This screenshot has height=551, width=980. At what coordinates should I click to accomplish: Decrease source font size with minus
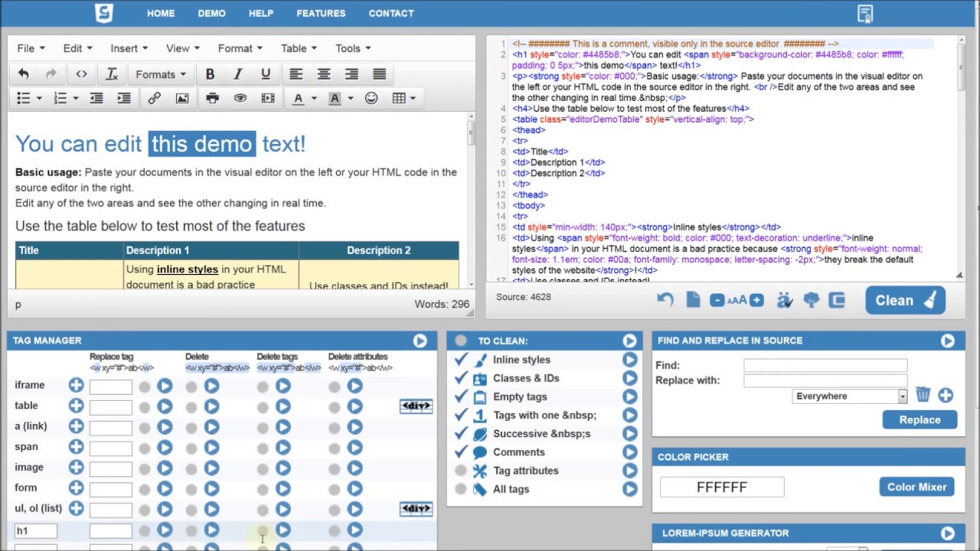[717, 301]
